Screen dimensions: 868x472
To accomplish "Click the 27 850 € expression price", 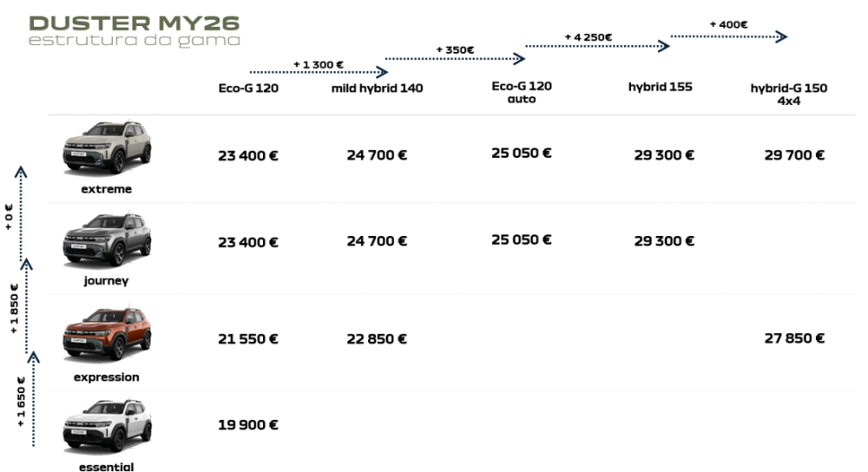I will pyautogui.click(x=794, y=338).
